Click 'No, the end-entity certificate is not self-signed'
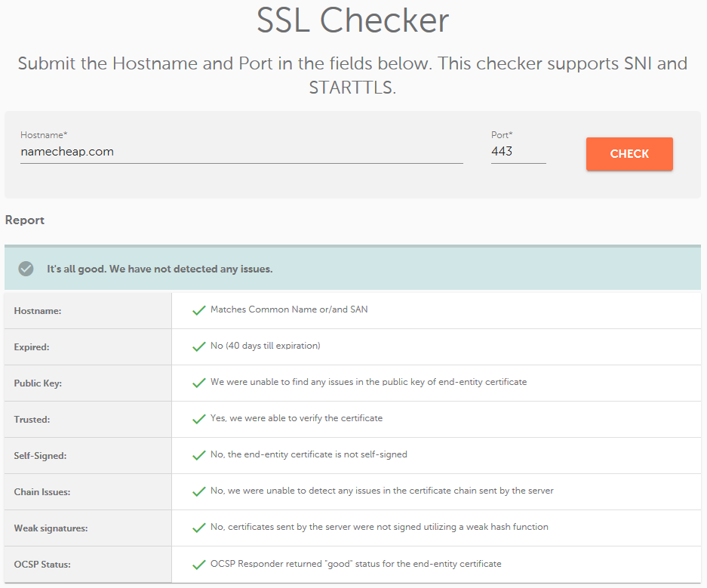 coord(309,454)
